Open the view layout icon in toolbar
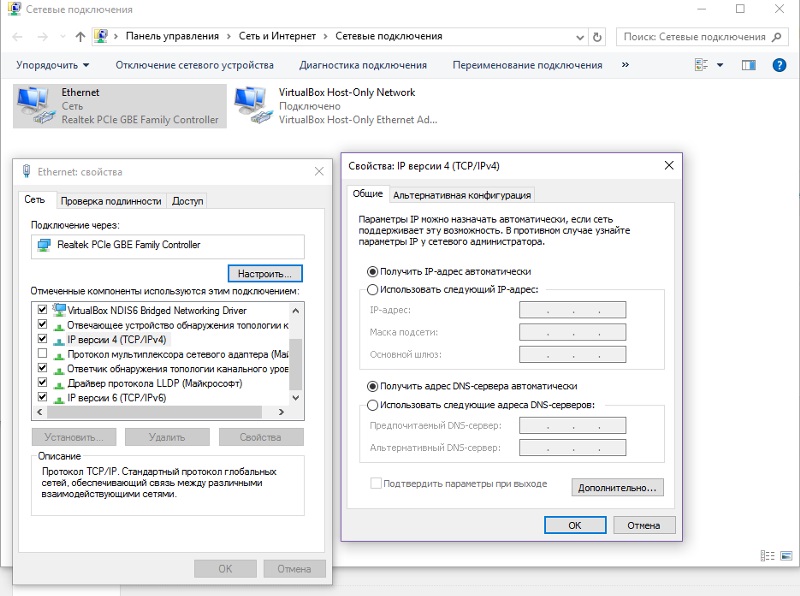Viewport: 800px width, 596px height. [702, 65]
